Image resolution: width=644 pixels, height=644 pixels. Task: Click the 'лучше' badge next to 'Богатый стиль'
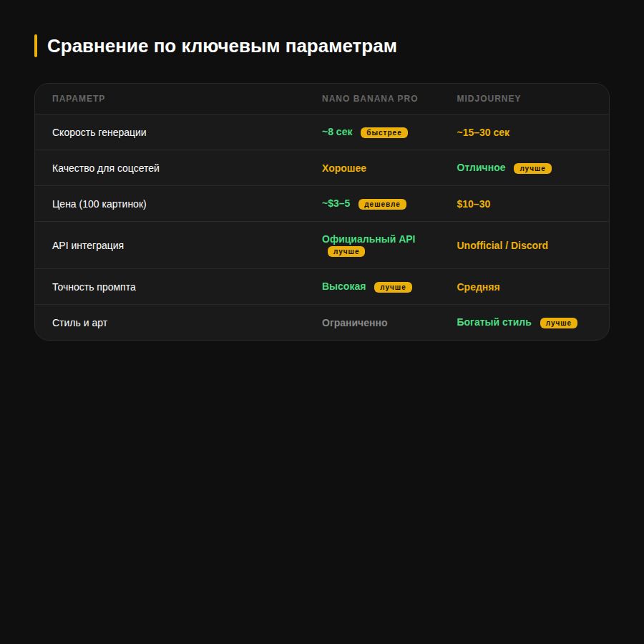559,323
